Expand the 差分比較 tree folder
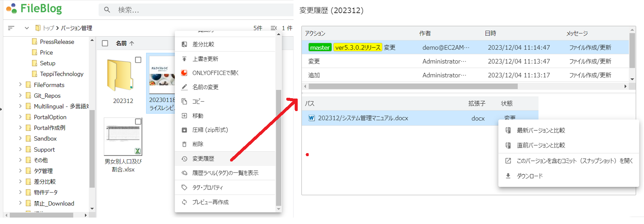The image size is (644, 224). click(21, 182)
